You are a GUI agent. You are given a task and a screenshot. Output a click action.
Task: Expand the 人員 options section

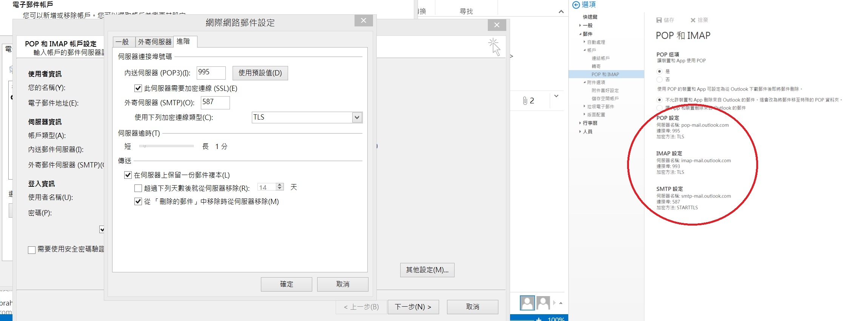click(x=580, y=132)
